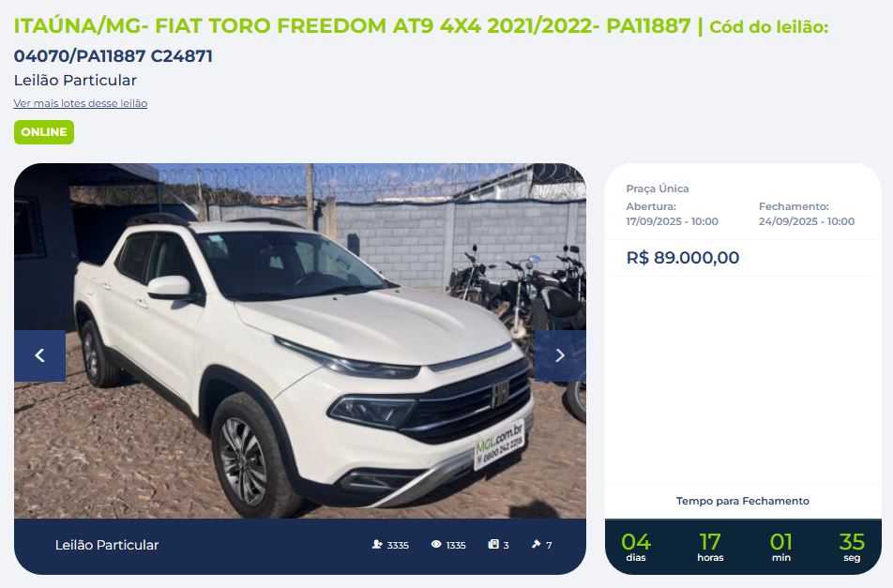Image resolution: width=893 pixels, height=588 pixels.
Task: Click the registered users icon showing 3335
Action: click(x=377, y=545)
